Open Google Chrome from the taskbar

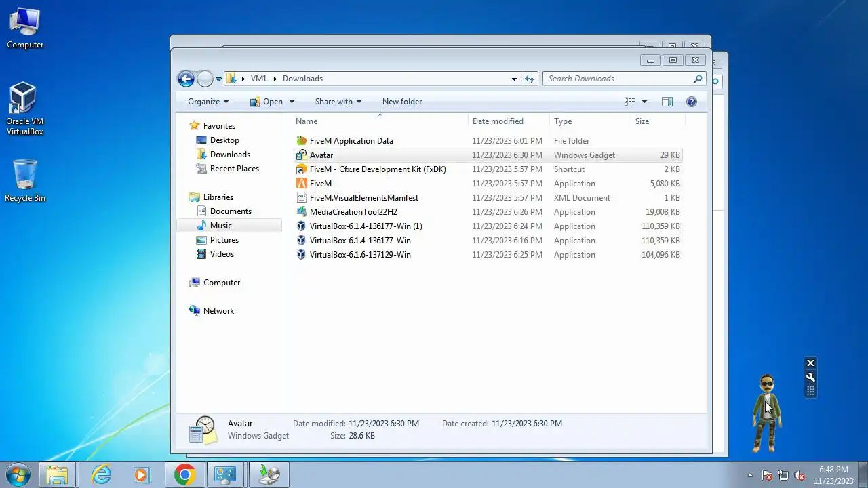184,474
